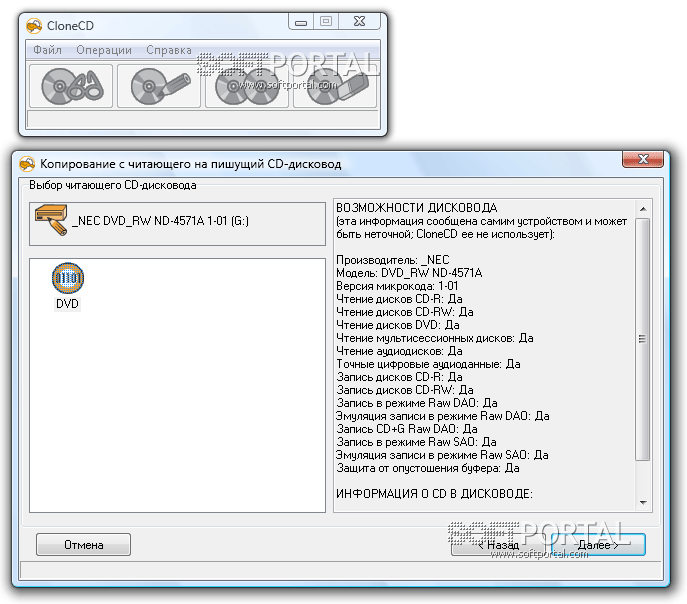Click 'Точные цифровые аудиоданные: Да' line

[x=428, y=364]
